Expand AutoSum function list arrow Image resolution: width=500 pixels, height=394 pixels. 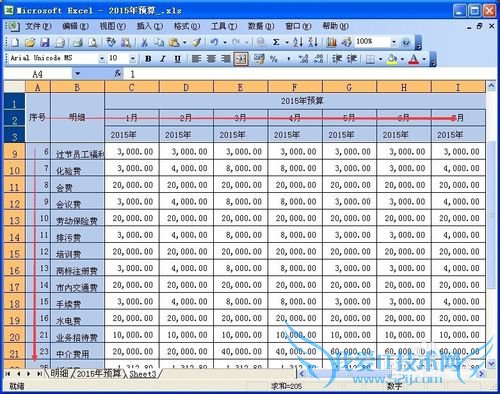(287, 42)
